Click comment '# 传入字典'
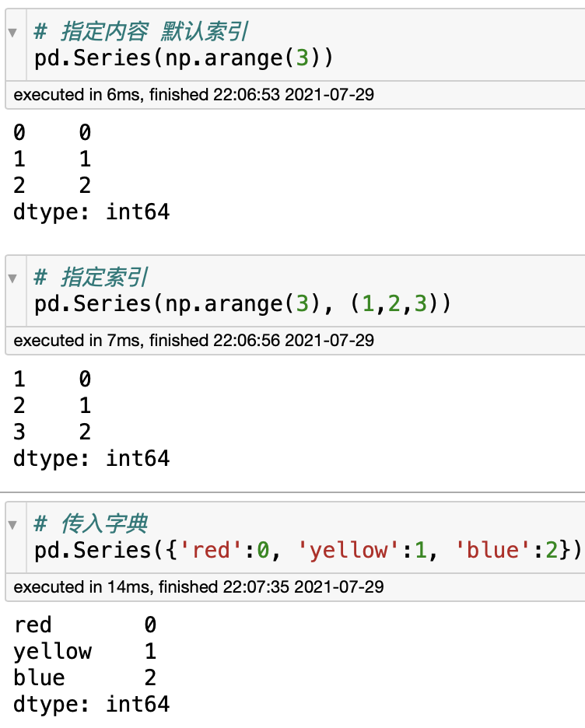Screen dimensions: 585x728 pyautogui.click(x=90, y=523)
